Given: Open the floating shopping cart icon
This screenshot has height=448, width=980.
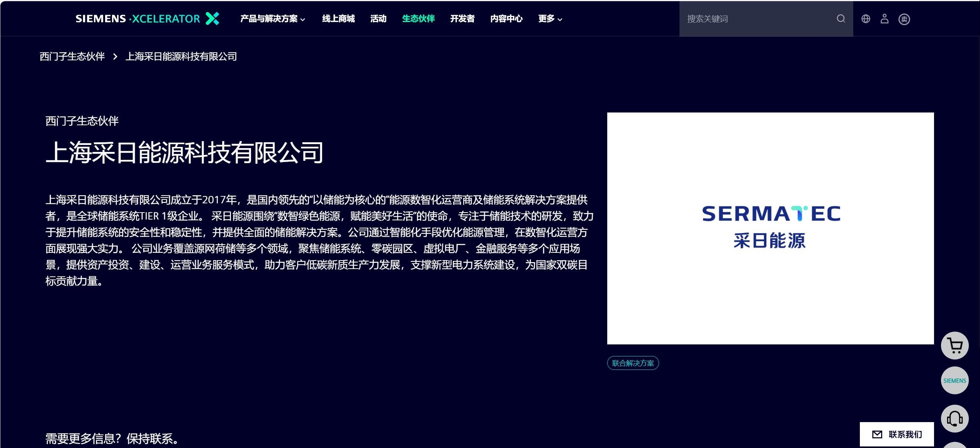Looking at the screenshot, I should (955, 346).
